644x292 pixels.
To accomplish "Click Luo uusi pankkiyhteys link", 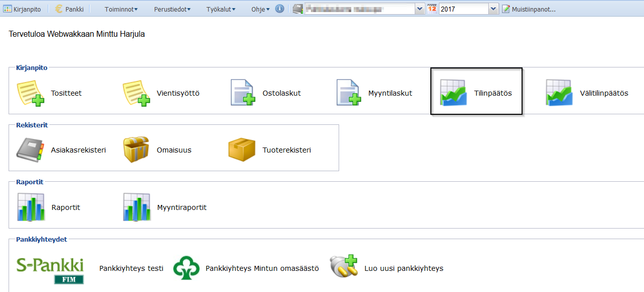I will (x=404, y=268).
